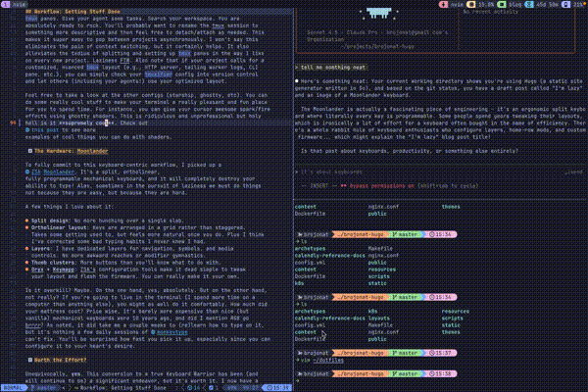Open the ZSA Moonlander link
The width and height of the screenshot is (588, 392).
[x=56, y=171]
